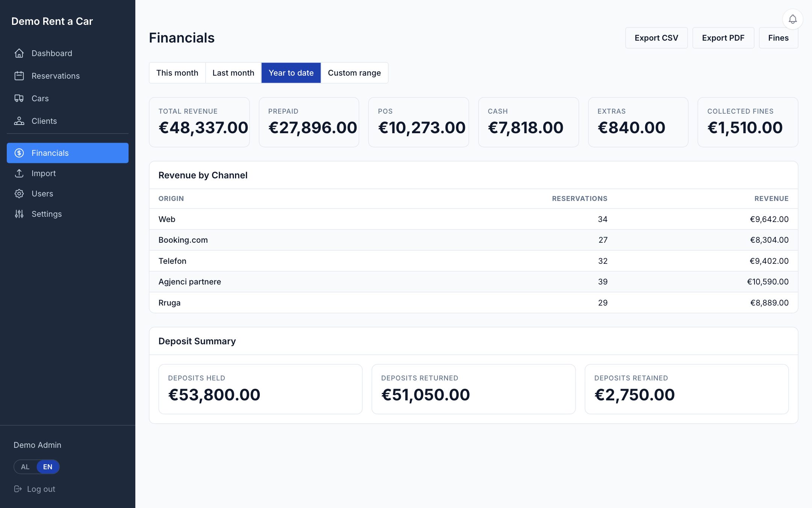Open Dashboard from the sidebar
812x508 pixels.
click(x=68, y=53)
